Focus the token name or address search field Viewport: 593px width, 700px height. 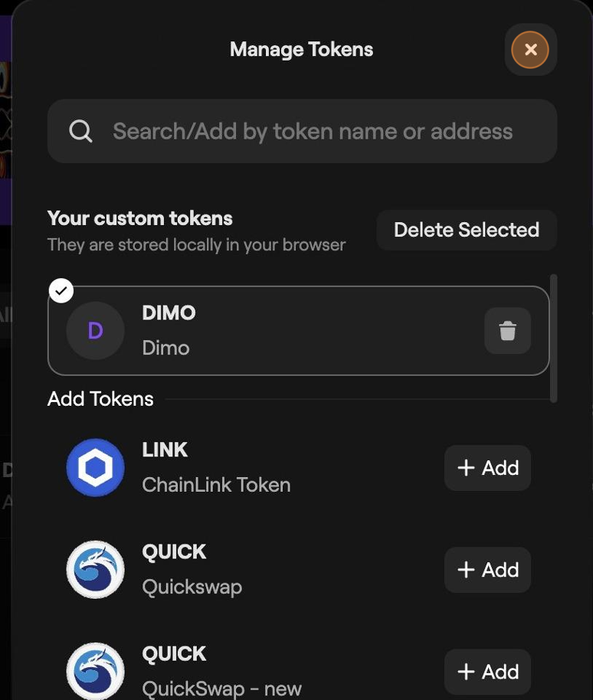pyautogui.click(x=302, y=131)
